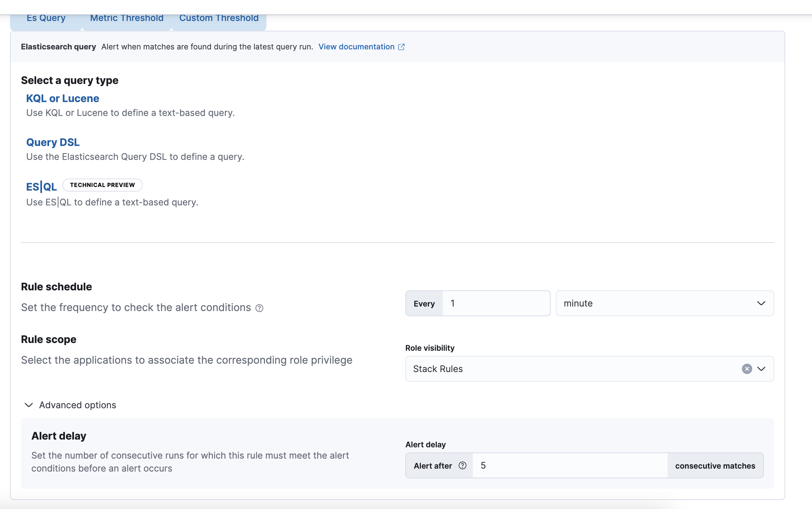Select KQL or Lucene query type

point(62,98)
